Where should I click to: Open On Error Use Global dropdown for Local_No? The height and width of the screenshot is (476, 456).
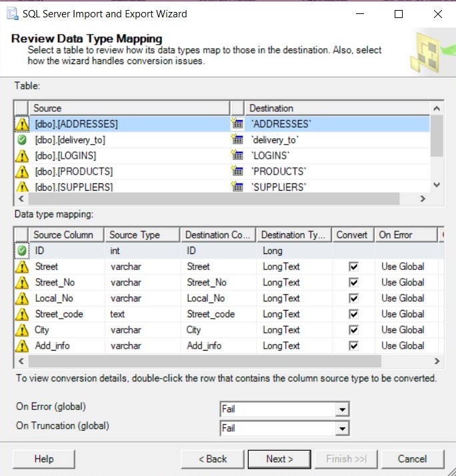(x=406, y=298)
